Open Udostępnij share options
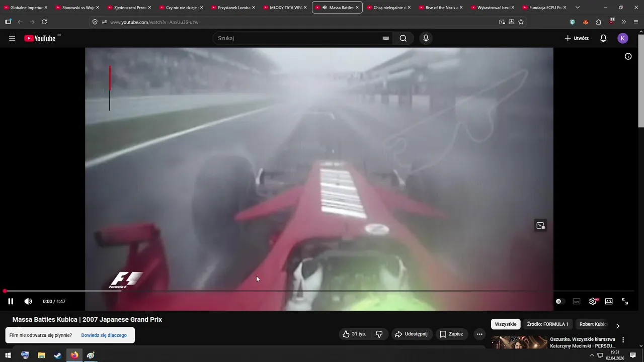The height and width of the screenshot is (362, 644). [x=411, y=334]
